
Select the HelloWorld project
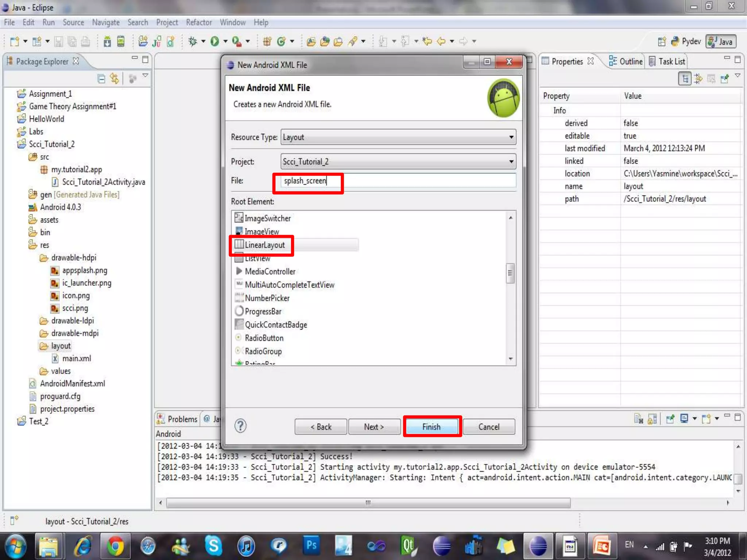pyautogui.click(x=41, y=119)
